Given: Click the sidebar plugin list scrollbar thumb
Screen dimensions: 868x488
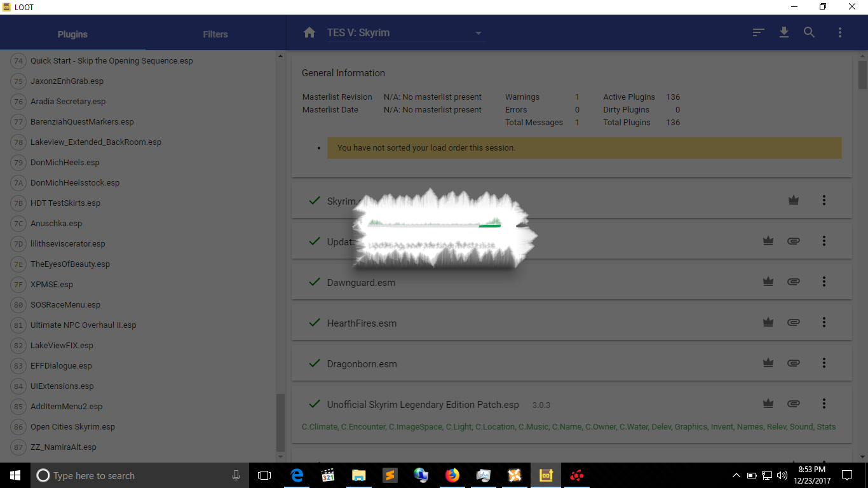Looking at the screenshot, I should 280,422.
